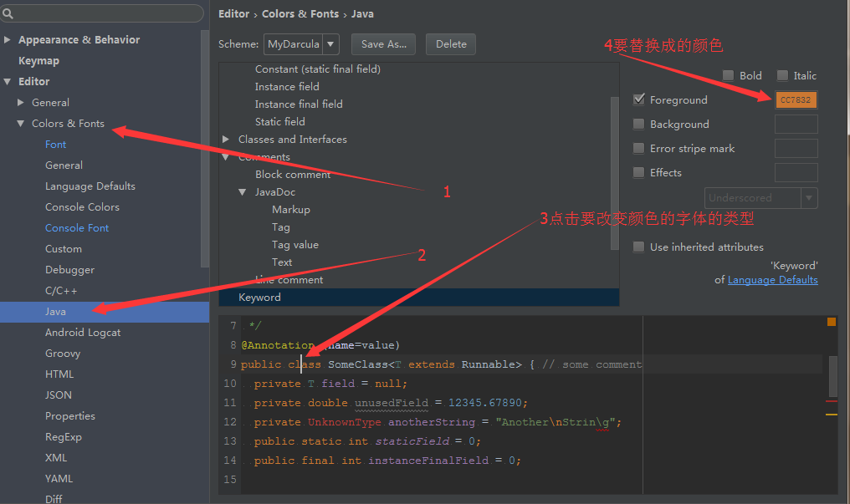
Task: Select the Keyword attribute row
Action: (418, 298)
